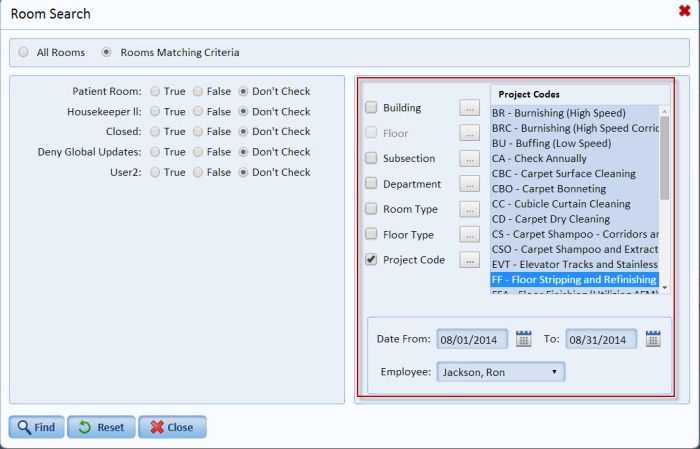700x449 pixels.
Task: Select CD - Carpet Dry Cleaning
Action: point(575,219)
